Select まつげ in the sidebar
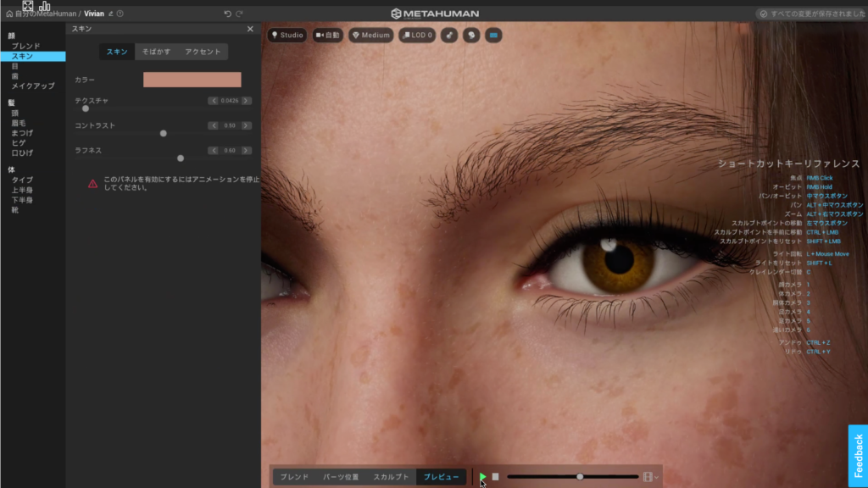The width and height of the screenshot is (868, 488). click(22, 133)
